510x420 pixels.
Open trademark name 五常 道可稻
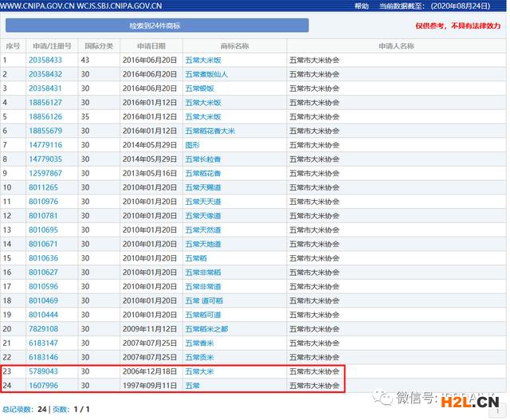[204, 300]
